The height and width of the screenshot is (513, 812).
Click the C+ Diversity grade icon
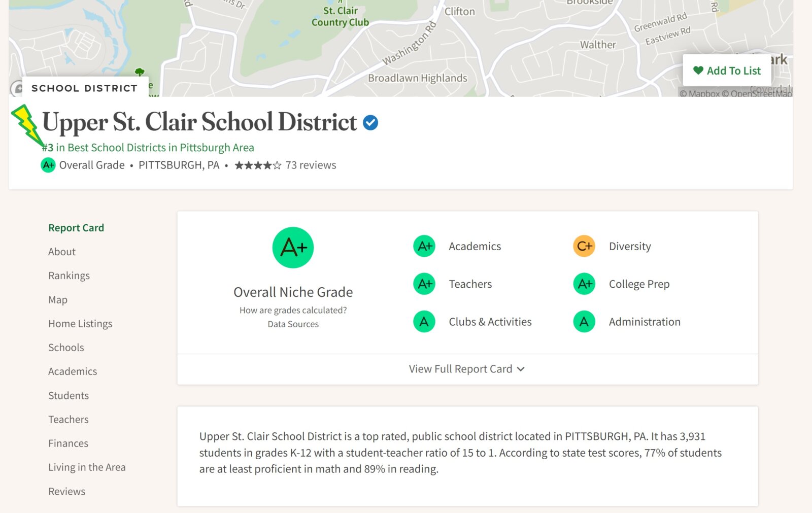[584, 246]
